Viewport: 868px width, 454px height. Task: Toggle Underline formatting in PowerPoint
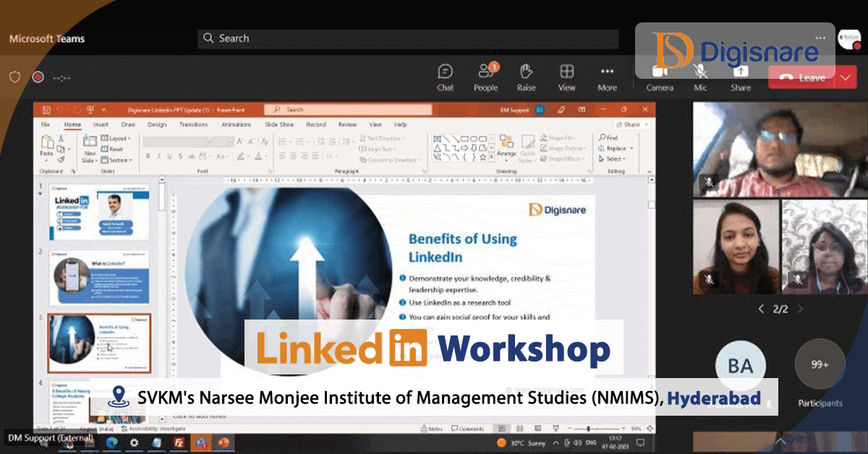(169, 155)
